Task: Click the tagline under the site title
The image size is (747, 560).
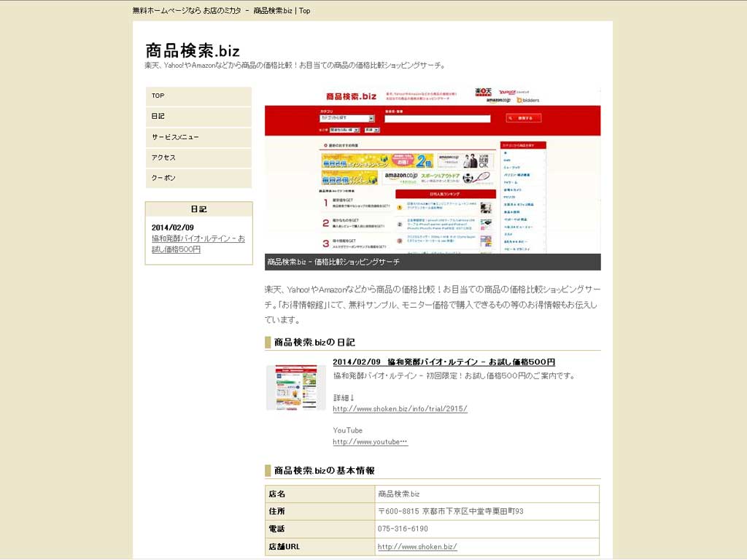Action: [x=295, y=65]
